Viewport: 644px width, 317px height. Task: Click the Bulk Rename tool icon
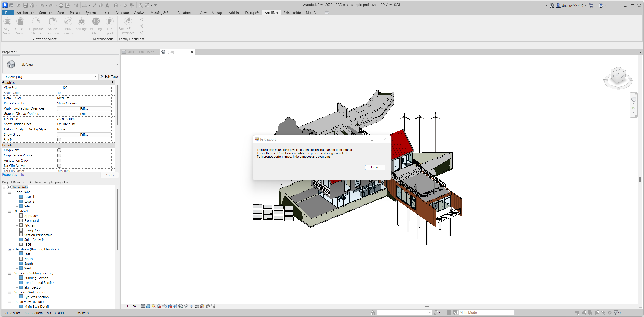pyautogui.click(x=68, y=22)
